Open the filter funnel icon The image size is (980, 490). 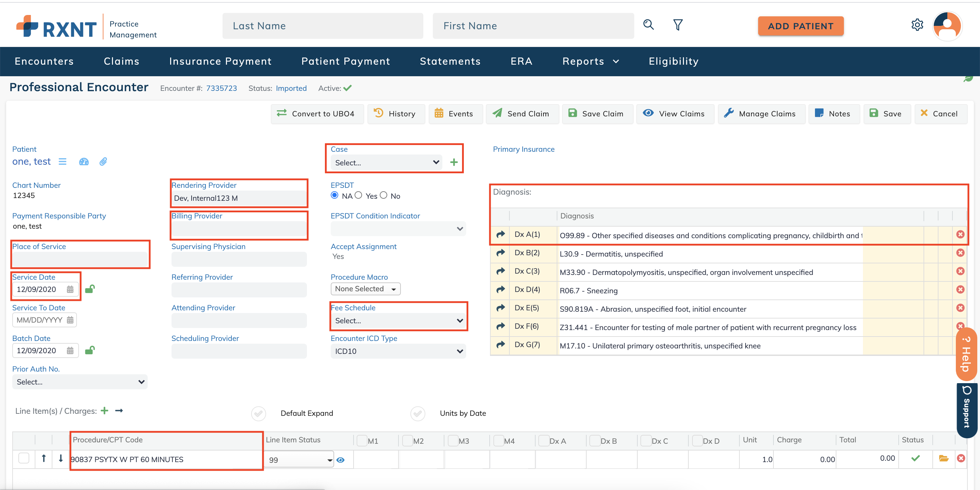(677, 25)
